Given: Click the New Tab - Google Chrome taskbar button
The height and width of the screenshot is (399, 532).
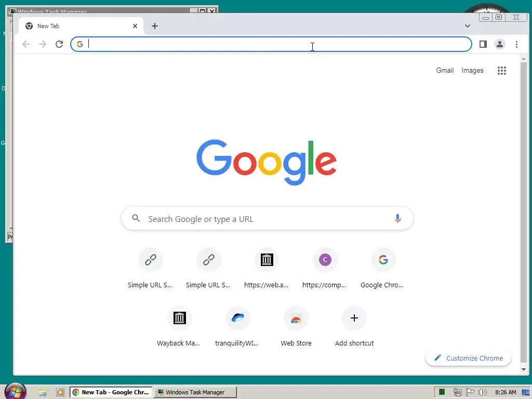Looking at the screenshot, I should [111, 392].
